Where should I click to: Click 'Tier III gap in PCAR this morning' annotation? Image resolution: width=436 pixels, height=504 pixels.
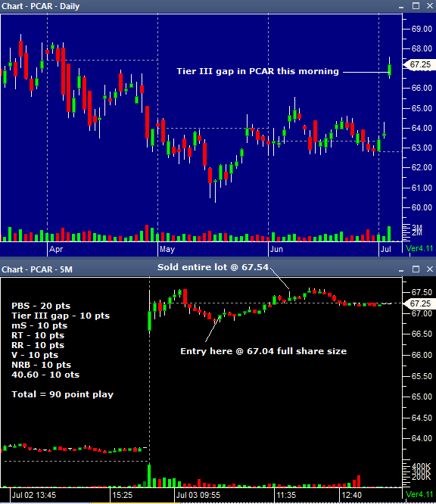click(x=258, y=71)
